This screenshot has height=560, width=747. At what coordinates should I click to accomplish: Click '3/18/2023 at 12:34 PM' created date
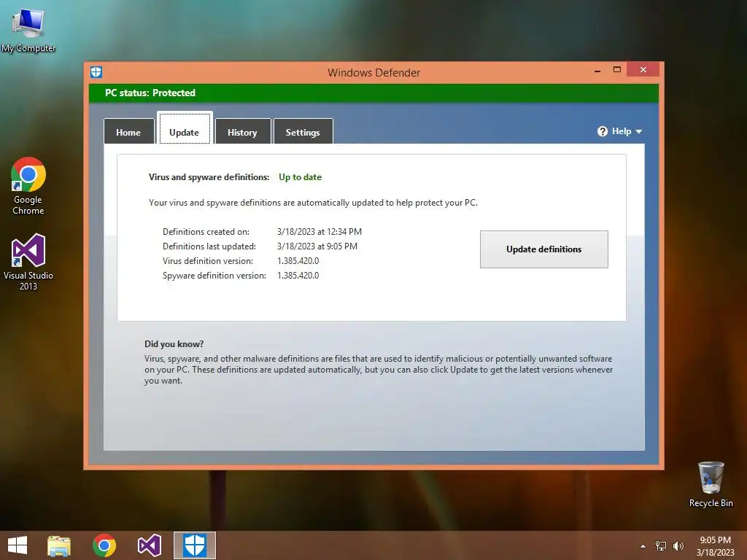[320, 232]
